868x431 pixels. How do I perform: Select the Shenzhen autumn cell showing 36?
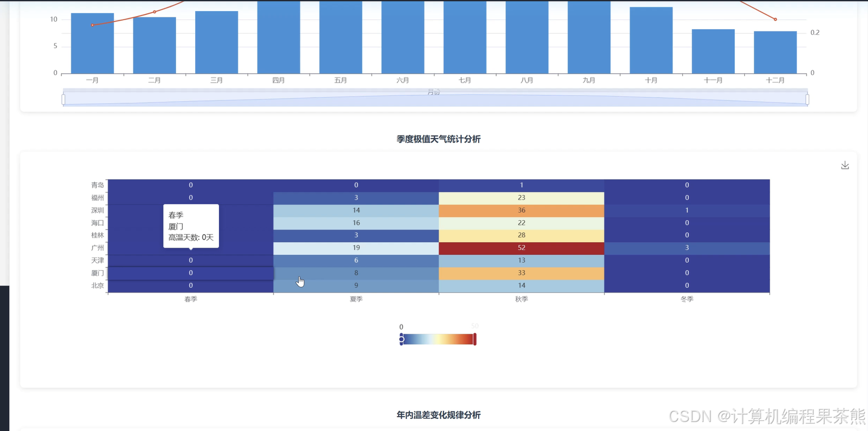click(522, 210)
